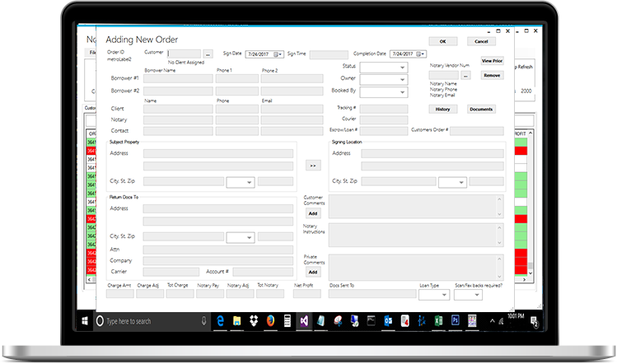Open the Booked By dropdown

pyautogui.click(x=402, y=92)
